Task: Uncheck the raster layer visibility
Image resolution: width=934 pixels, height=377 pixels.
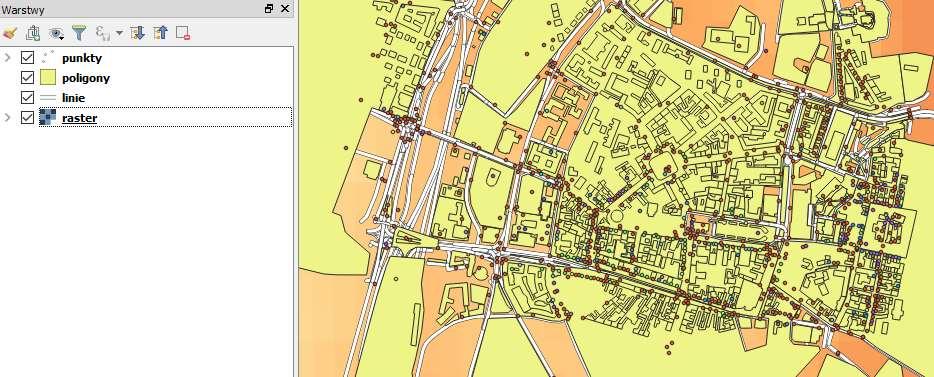Action: click(27, 117)
